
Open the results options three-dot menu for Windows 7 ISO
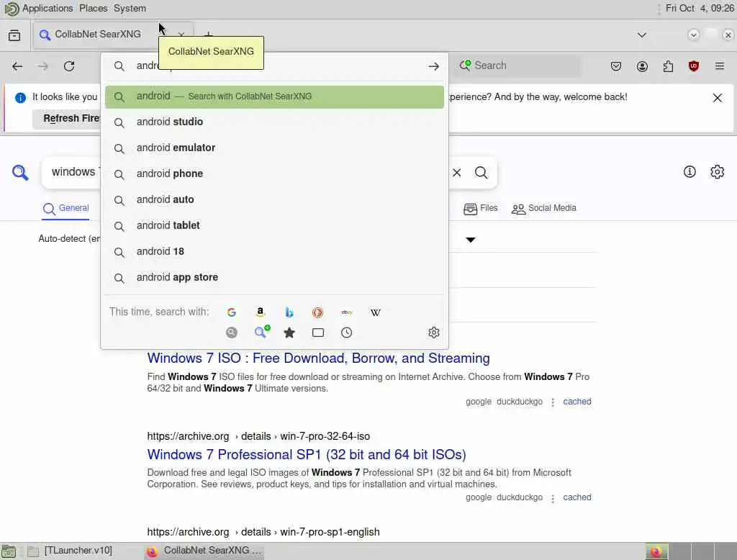coord(553,402)
